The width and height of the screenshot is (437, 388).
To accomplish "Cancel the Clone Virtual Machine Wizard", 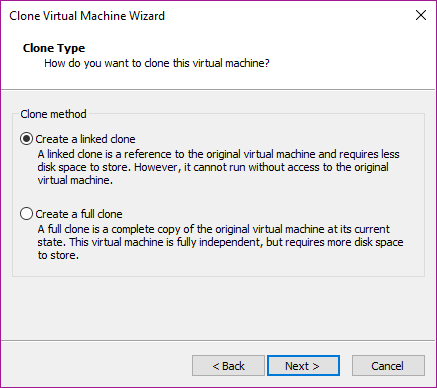I will [388, 366].
